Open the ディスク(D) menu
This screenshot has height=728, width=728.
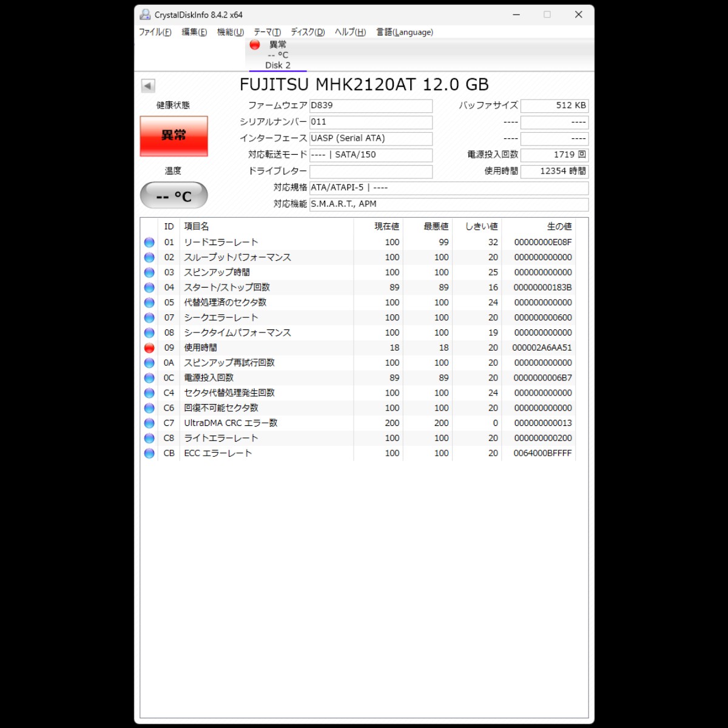308,32
